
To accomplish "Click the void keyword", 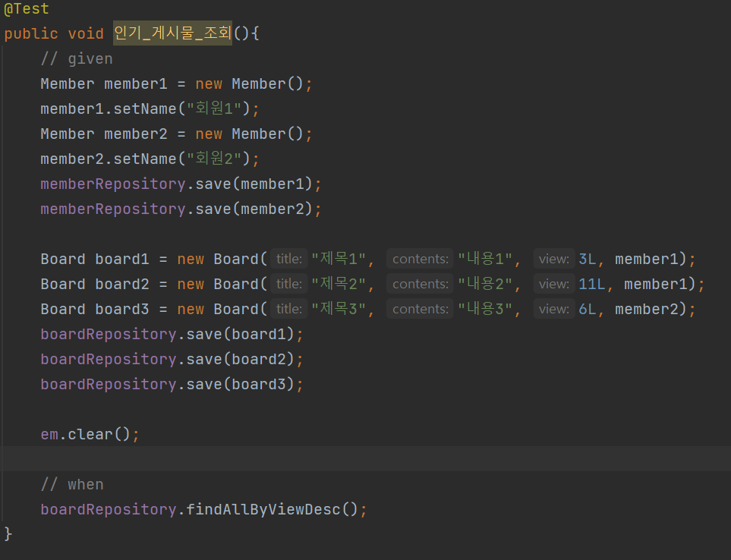I will (x=86, y=33).
